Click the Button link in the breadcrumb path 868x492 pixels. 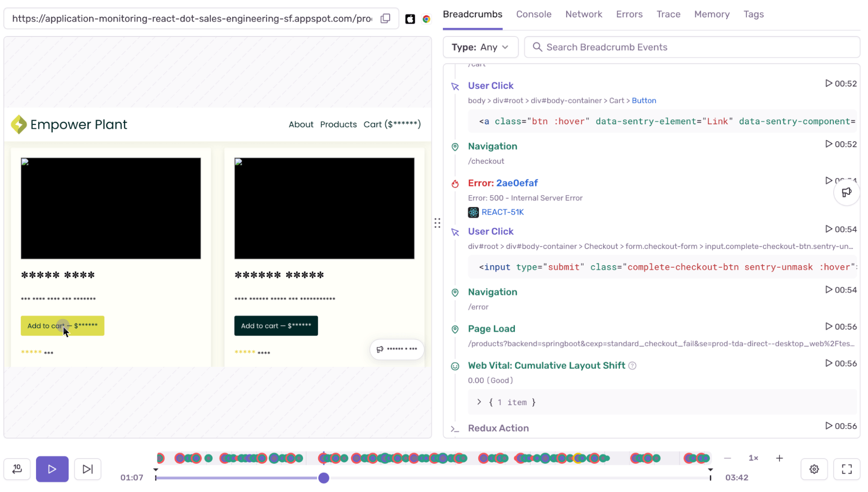(x=644, y=100)
